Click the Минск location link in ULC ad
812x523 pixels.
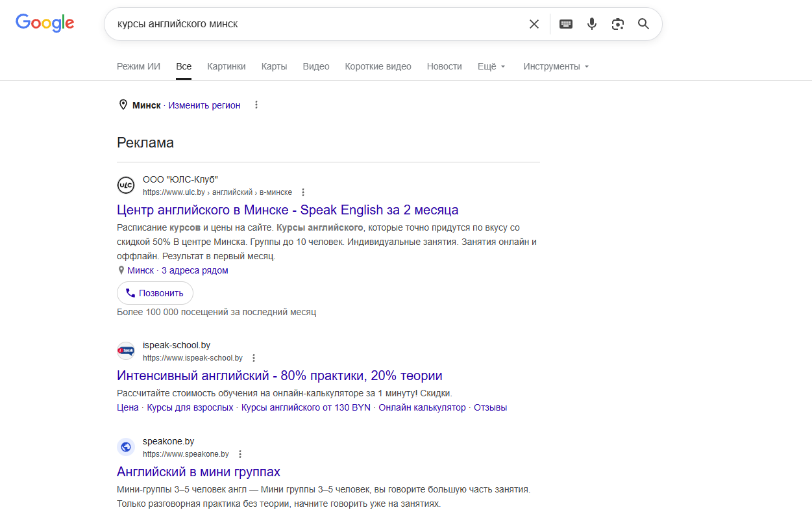pyautogui.click(x=141, y=270)
